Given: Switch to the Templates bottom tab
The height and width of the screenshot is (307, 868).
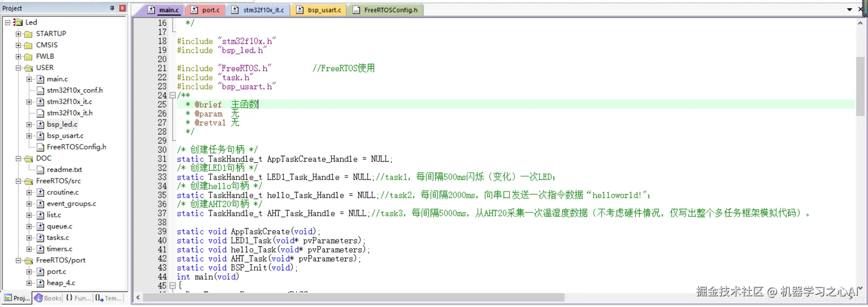Looking at the screenshot, I should click(x=108, y=298).
